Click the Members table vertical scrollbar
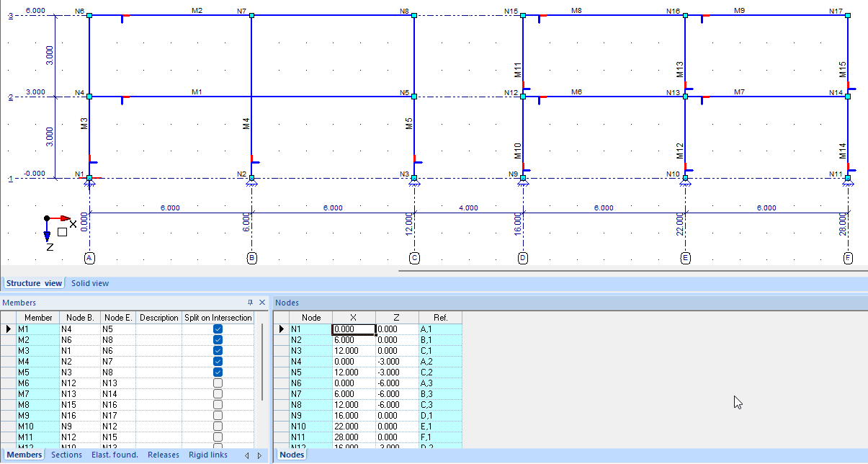The width and height of the screenshot is (868, 464). coord(262,362)
